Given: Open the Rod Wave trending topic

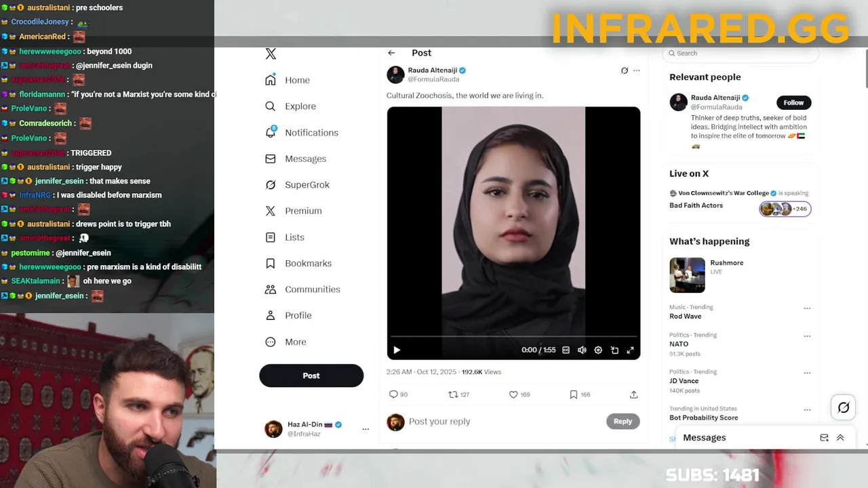Looking at the screenshot, I should (x=686, y=317).
